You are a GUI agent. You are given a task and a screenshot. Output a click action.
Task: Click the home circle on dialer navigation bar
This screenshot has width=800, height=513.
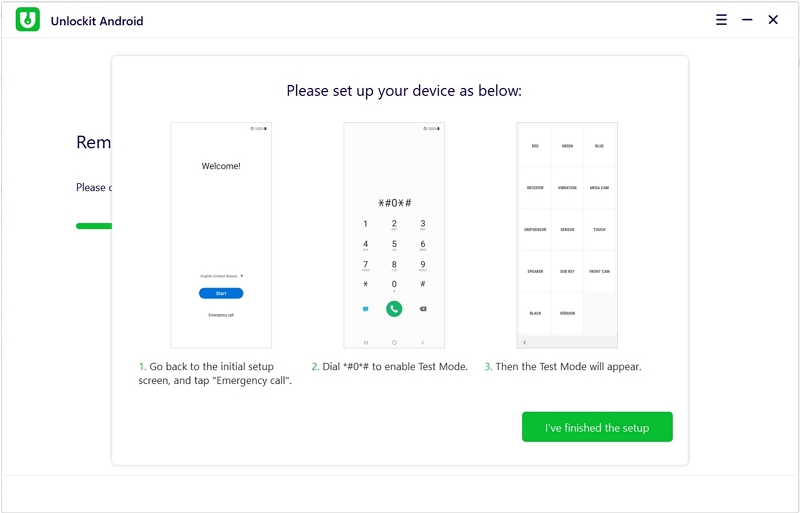point(394,342)
